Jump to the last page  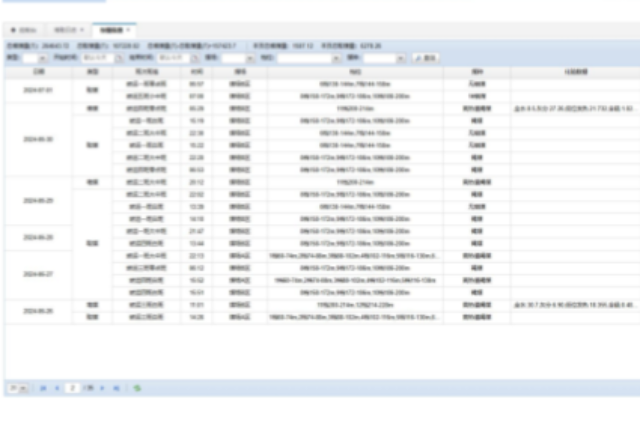coord(117,387)
